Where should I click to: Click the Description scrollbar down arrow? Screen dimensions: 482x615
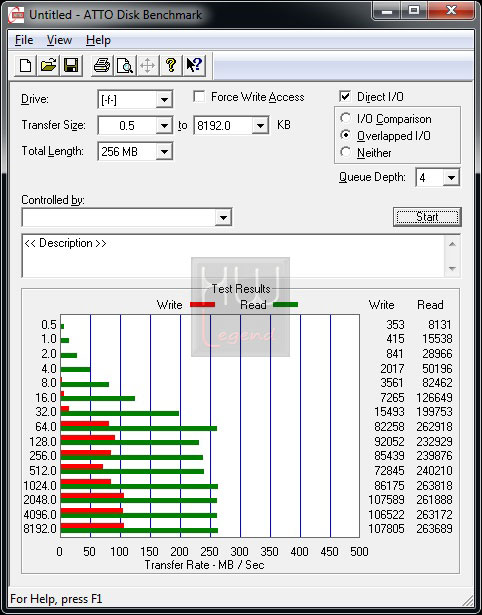pyautogui.click(x=452, y=269)
